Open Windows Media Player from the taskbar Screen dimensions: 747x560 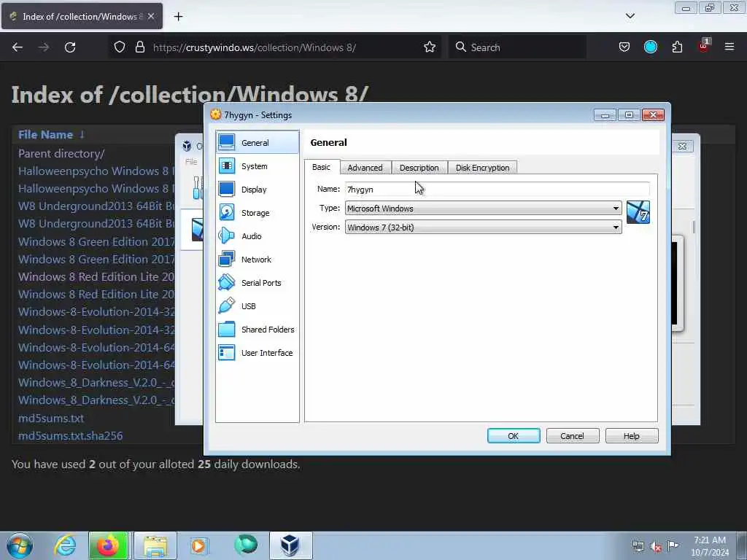(x=198, y=545)
